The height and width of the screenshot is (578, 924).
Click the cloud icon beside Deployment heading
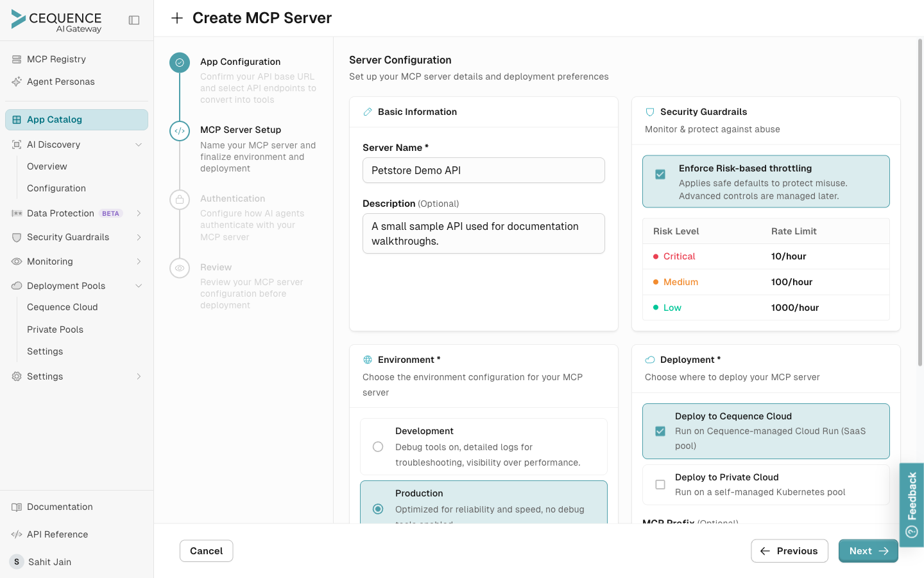click(650, 360)
